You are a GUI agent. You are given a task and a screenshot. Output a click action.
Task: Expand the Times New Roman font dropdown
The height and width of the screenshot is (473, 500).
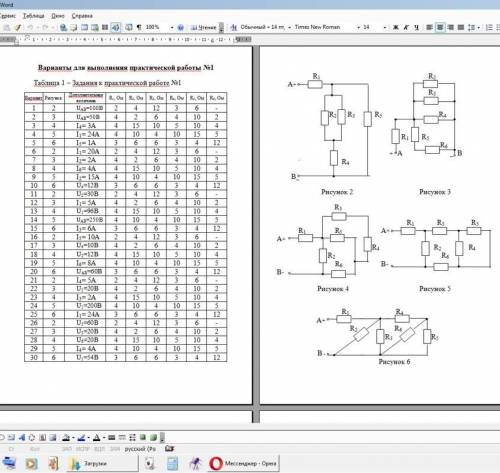point(358,27)
